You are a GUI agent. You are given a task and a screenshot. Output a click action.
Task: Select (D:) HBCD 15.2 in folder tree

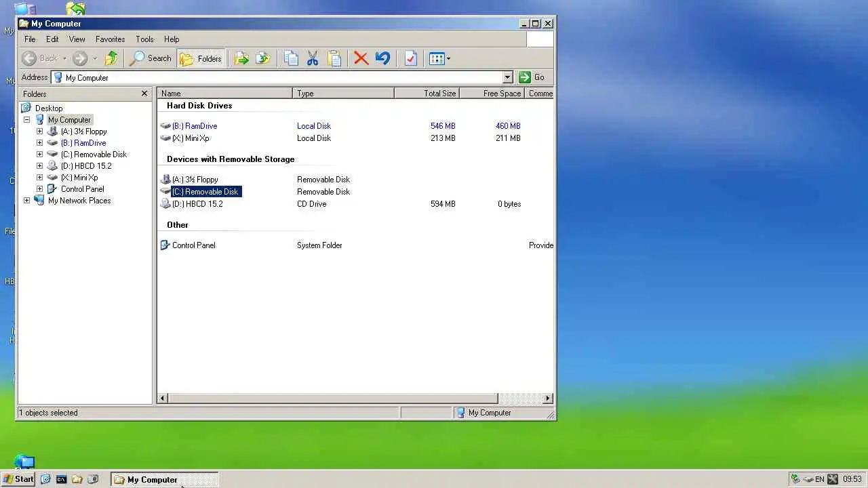(86, 166)
